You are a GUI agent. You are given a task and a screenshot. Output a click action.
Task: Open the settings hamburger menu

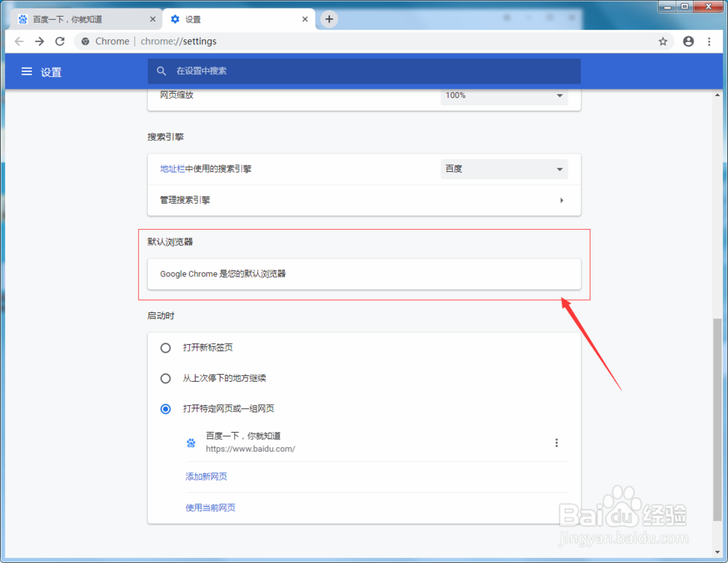click(x=26, y=71)
